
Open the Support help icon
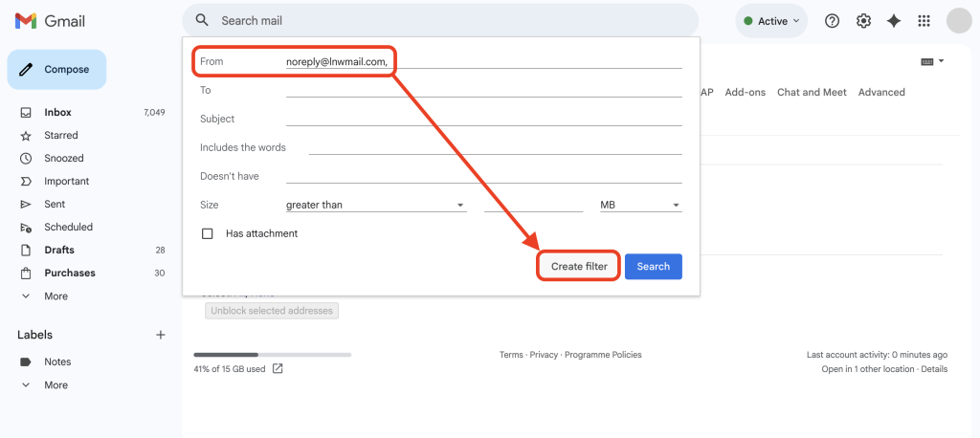[x=833, y=21]
